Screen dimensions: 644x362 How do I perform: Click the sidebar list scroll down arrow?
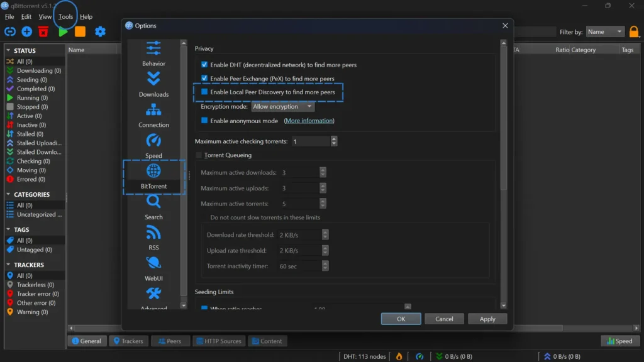pos(184,306)
